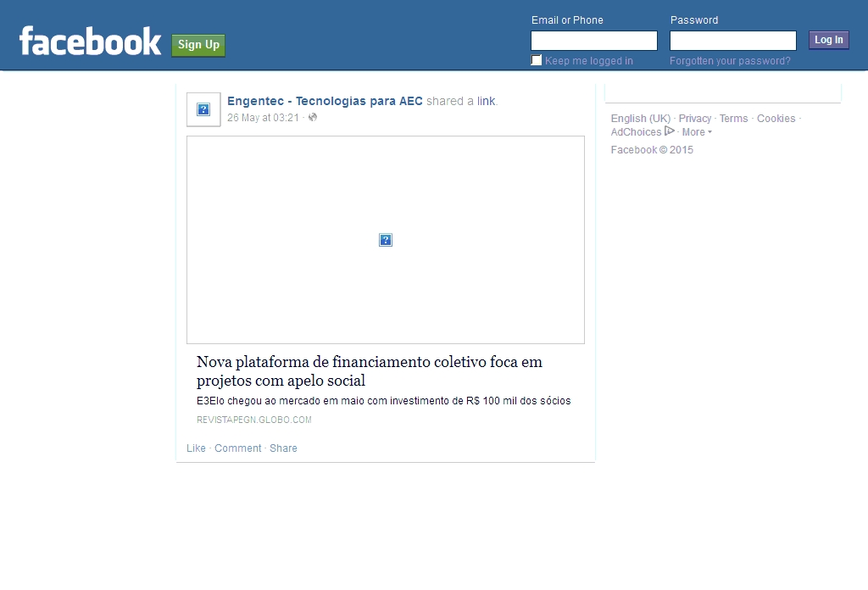This screenshot has height=590, width=868.
Task: Open Engentec - Tecnologias para AEC page
Action: coord(325,101)
